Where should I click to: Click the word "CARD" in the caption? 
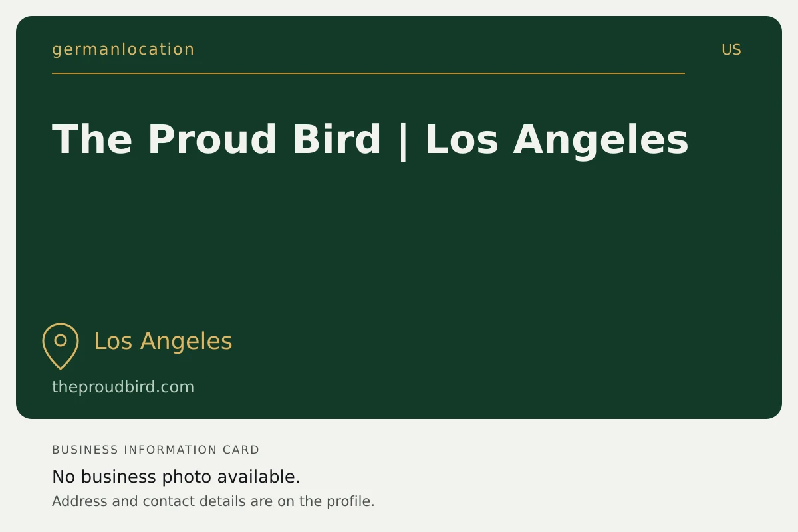point(241,450)
